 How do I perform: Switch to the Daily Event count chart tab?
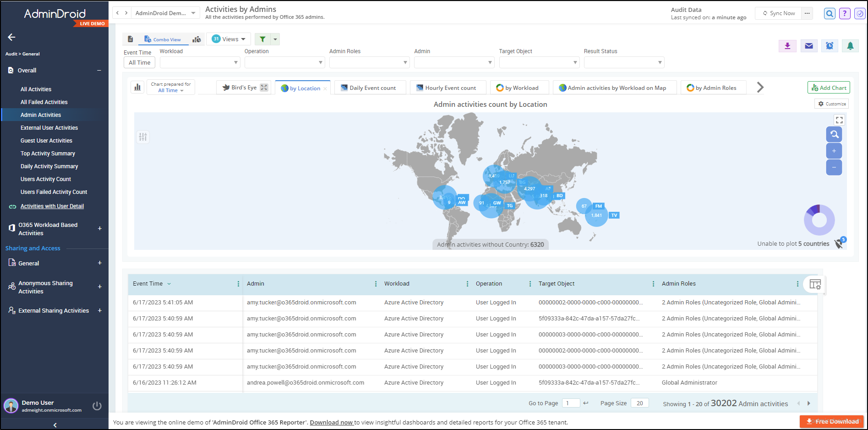point(370,87)
